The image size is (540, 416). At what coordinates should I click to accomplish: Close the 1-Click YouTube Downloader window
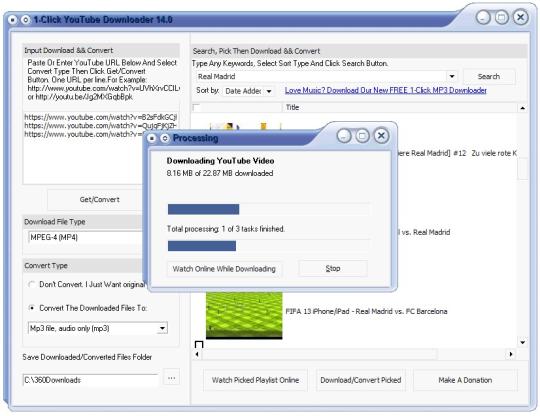pos(521,17)
